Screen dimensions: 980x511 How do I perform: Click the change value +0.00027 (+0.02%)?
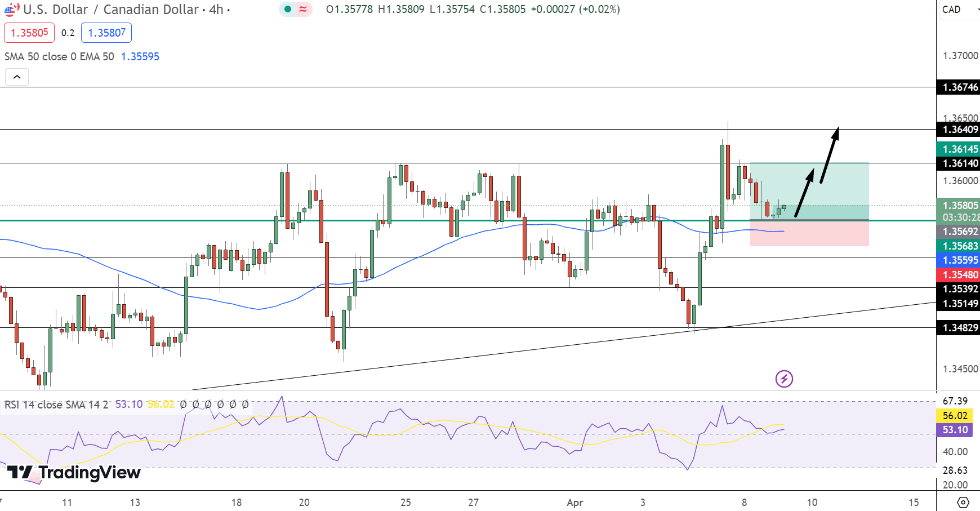coord(575,10)
